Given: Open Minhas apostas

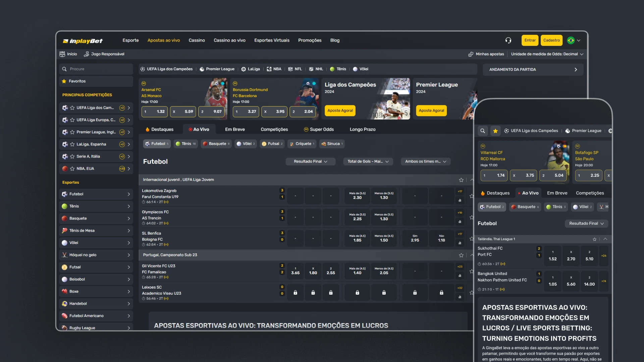Looking at the screenshot, I should click(486, 54).
